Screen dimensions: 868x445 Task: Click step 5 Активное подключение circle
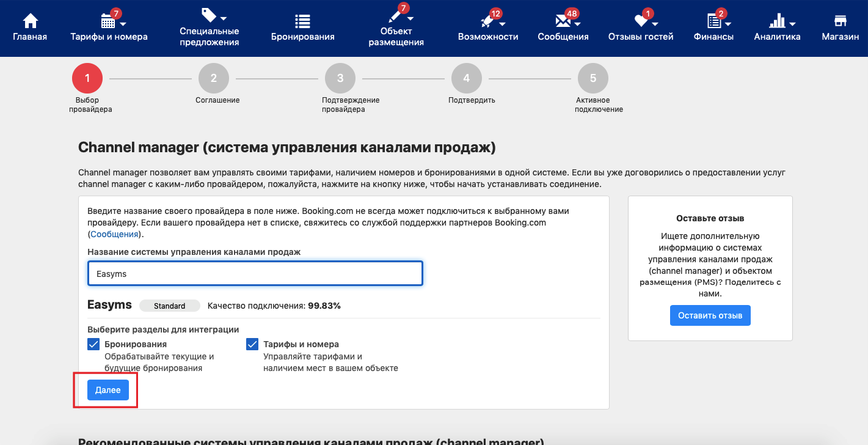[x=593, y=78]
